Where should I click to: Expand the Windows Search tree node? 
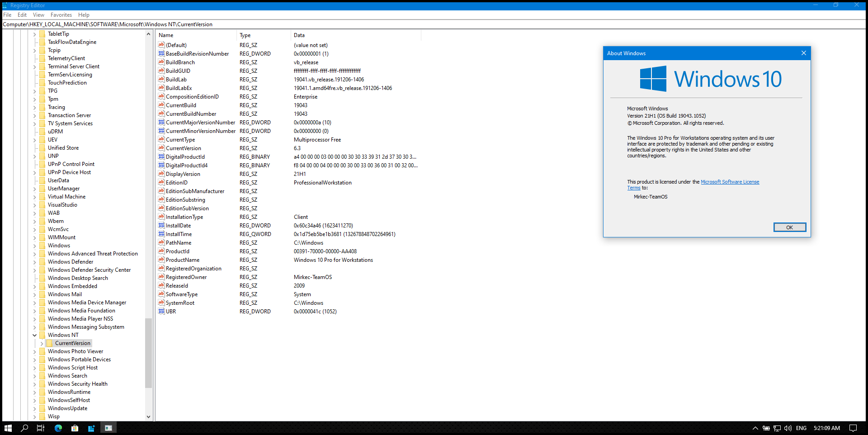pyautogui.click(x=34, y=376)
